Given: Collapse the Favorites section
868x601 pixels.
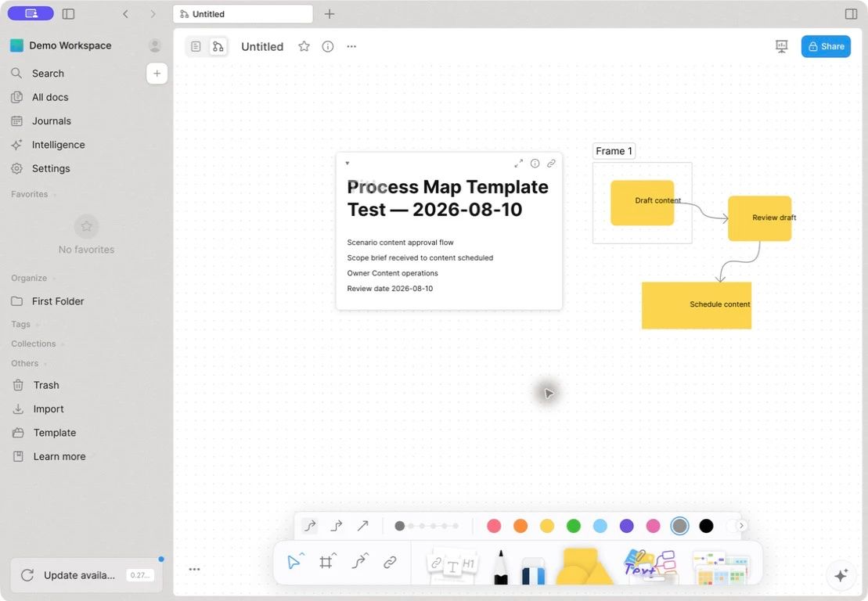Looking at the screenshot, I should click(x=34, y=194).
